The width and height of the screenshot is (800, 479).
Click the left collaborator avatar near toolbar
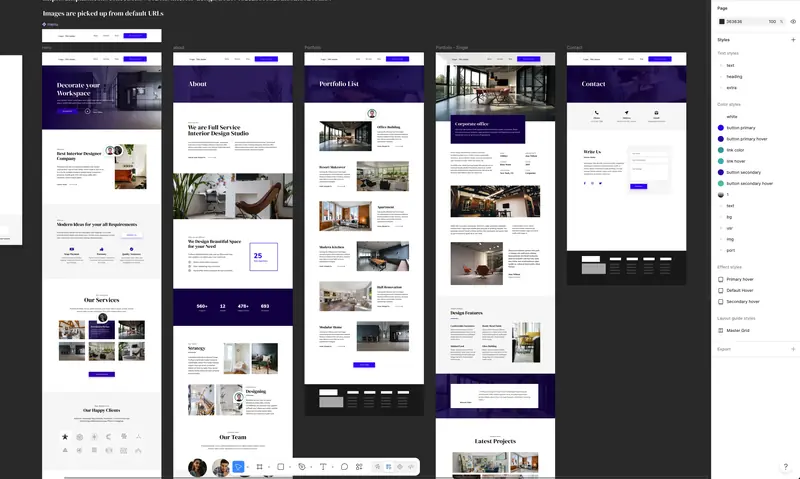pyautogui.click(x=197, y=467)
